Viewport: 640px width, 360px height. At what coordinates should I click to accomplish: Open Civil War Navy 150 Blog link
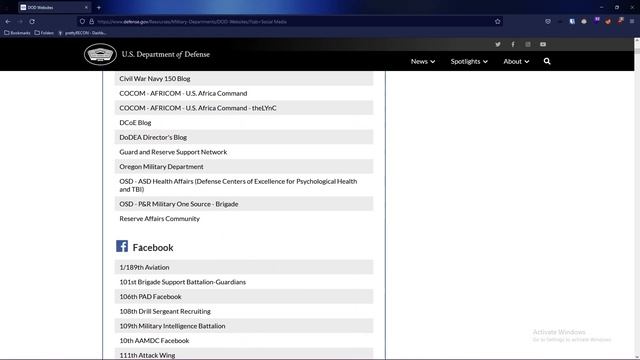pyautogui.click(x=155, y=78)
